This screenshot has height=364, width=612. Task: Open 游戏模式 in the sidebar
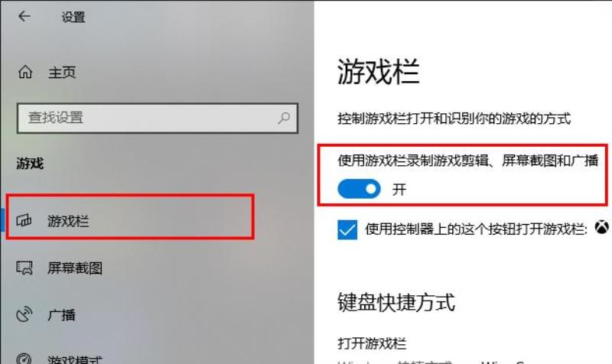[x=75, y=359]
